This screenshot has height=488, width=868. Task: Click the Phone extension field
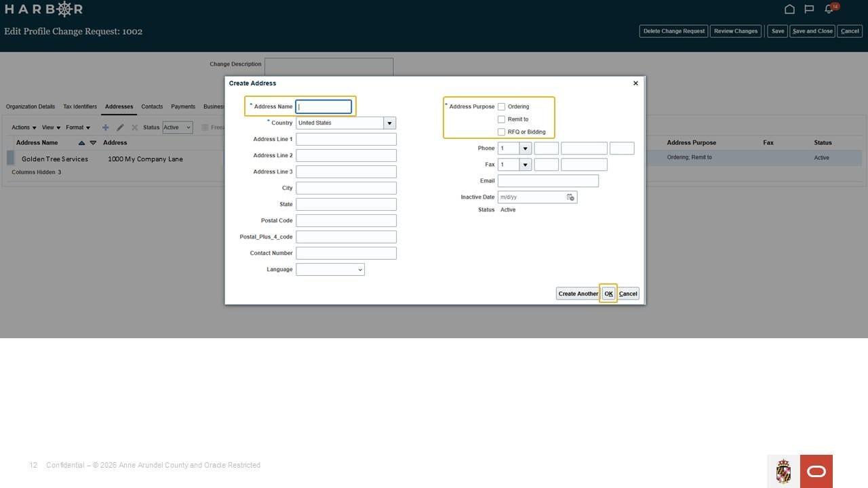pos(622,148)
